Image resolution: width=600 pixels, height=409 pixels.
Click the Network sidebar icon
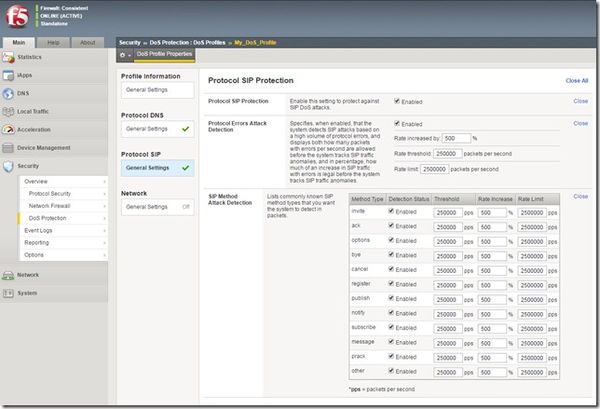click(9, 273)
